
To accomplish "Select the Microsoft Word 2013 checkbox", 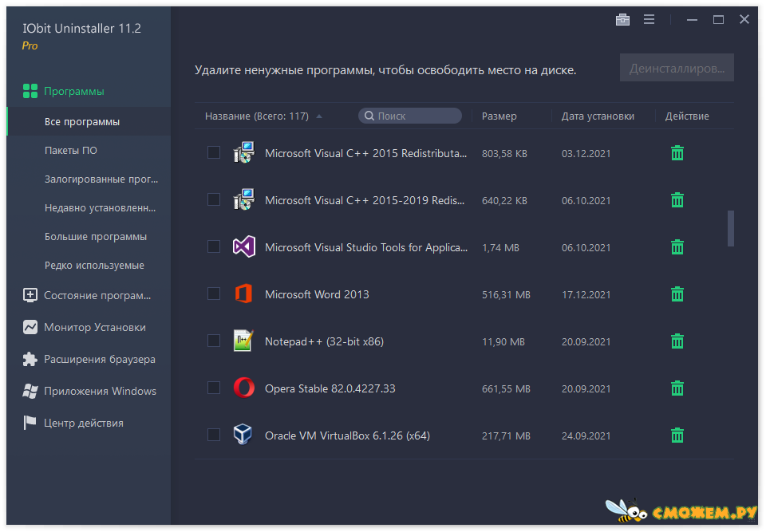I will pyautogui.click(x=214, y=294).
